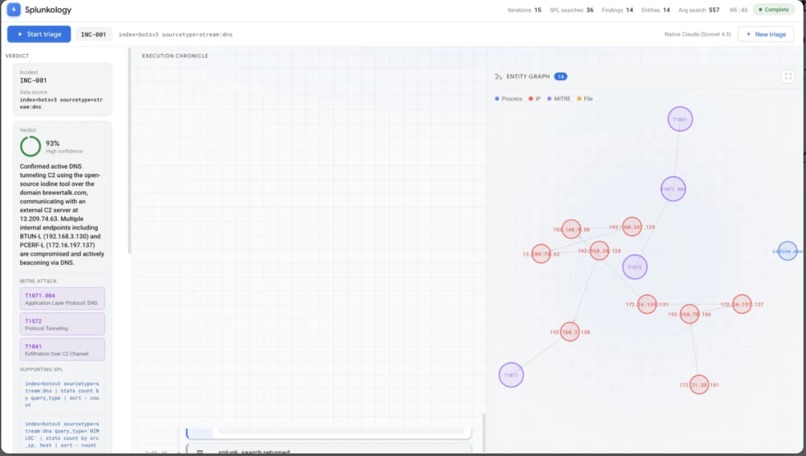Image resolution: width=806 pixels, height=456 pixels.
Task: Click the entity graph share-nodes icon
Action: tap(498, 77)
